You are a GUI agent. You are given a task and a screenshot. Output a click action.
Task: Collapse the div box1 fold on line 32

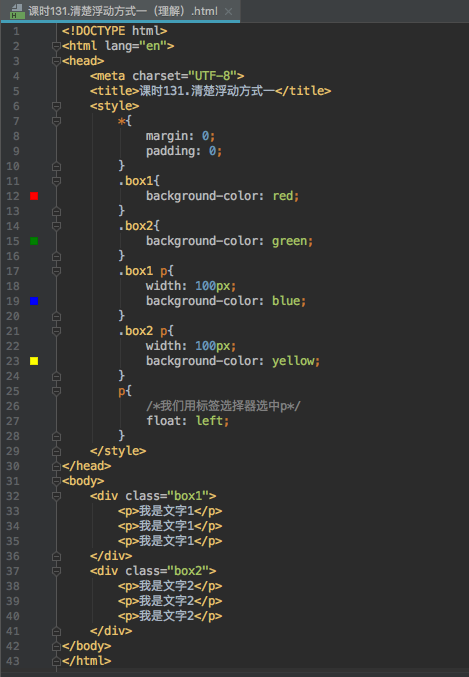coord(56,496)
